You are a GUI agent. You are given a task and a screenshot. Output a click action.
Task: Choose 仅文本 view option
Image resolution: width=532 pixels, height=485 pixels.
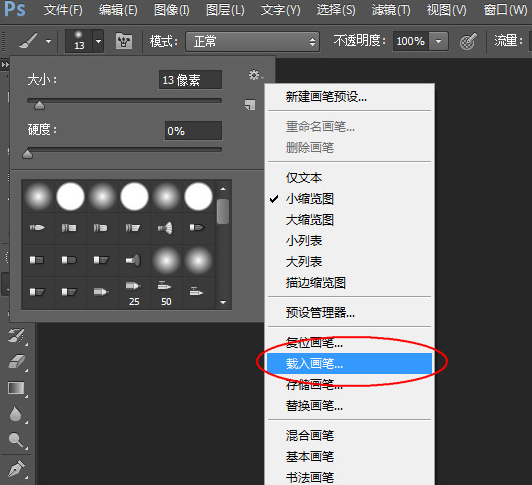click(349, 178)
